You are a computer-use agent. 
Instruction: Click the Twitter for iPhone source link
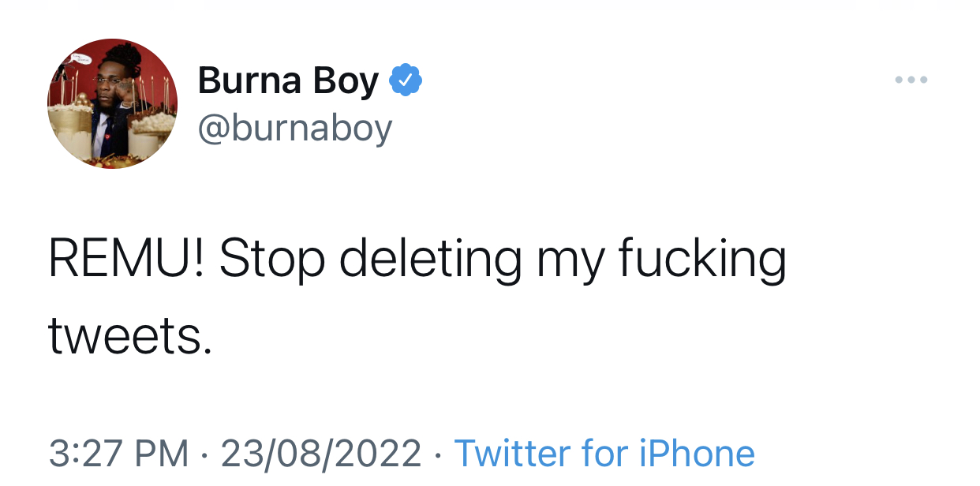click(605, 454)
